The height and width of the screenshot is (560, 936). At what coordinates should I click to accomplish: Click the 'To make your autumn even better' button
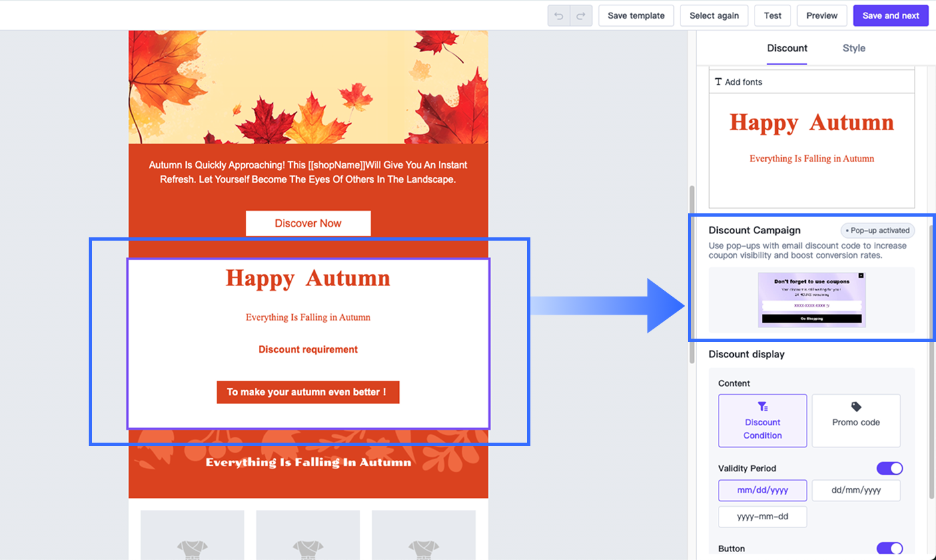pyautogui.click(x=308, y=392)
